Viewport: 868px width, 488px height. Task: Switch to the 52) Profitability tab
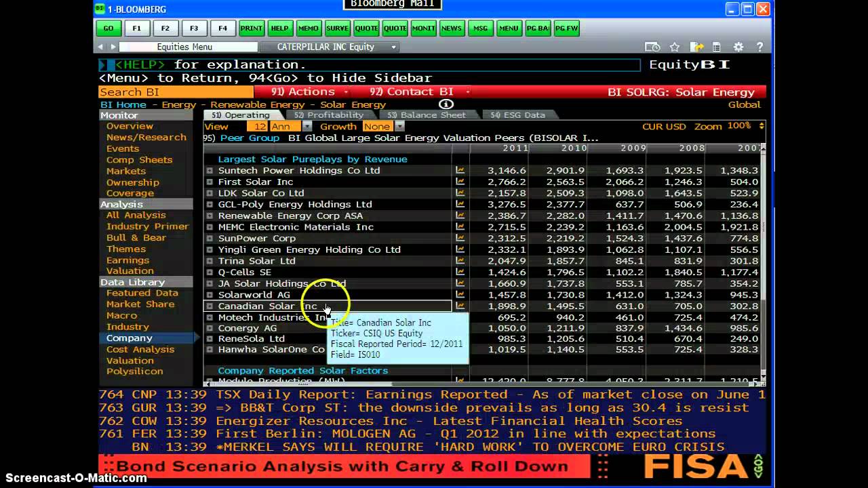(328, 115)
